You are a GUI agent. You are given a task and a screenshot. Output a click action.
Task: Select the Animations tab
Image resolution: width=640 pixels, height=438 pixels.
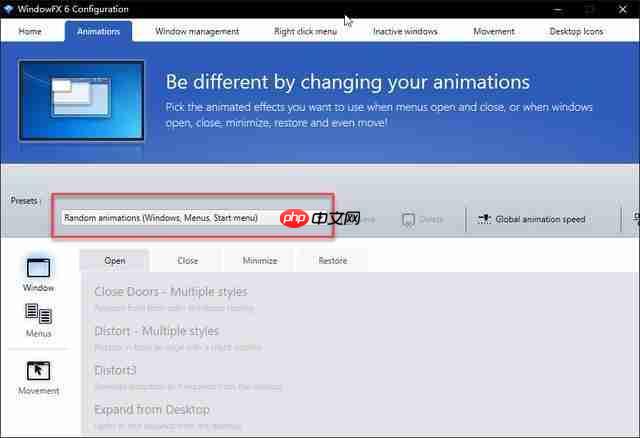click(x=98, y=31)
